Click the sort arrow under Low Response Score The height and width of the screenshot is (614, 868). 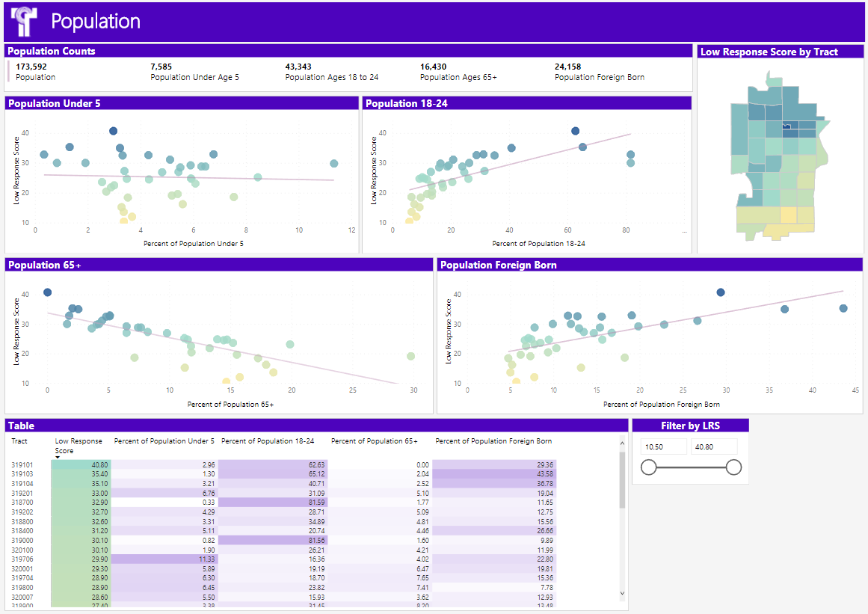[58, 457]
